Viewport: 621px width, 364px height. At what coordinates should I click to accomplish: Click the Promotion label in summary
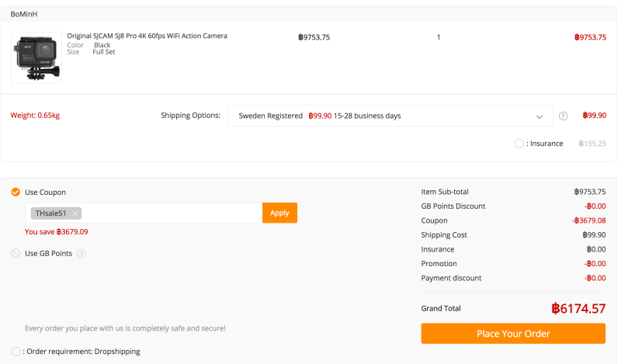[x=439, y=264]
